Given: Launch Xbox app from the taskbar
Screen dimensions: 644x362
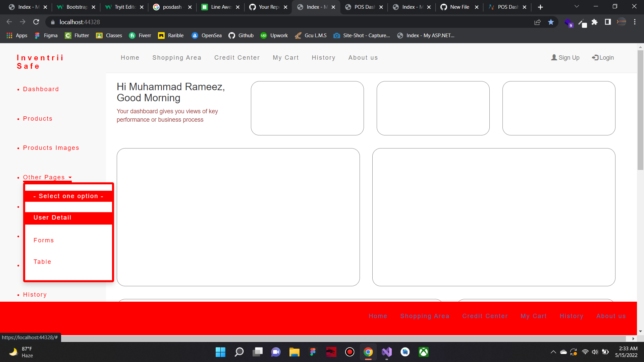Looking at the screenshot, I should 423,352.
